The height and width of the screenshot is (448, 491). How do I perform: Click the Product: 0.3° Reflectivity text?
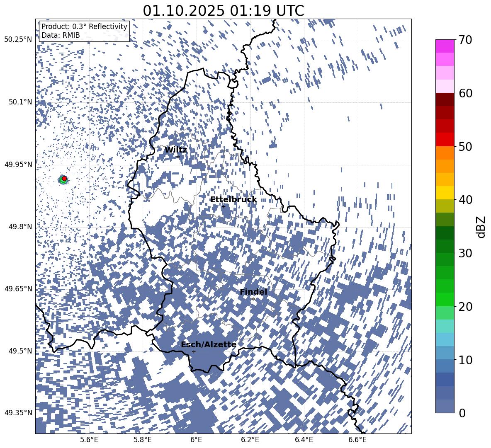coord(84,26)
